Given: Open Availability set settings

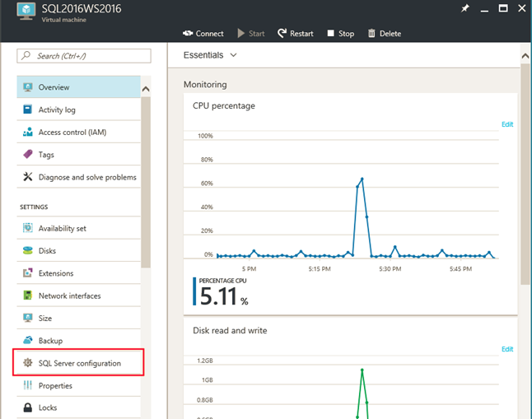Looking at the screenshot, I should pos(79,228).
